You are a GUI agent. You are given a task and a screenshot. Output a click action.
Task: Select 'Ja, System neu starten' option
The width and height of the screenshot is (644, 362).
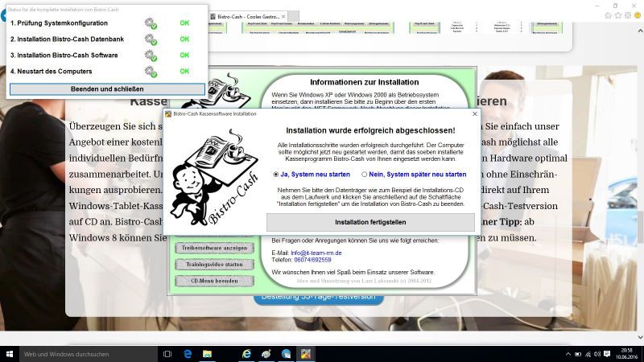[276, 174]
